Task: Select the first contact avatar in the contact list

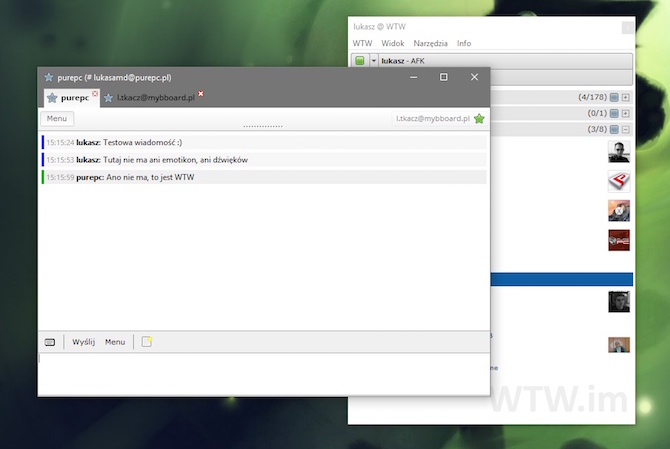Action: click(619, 153)
